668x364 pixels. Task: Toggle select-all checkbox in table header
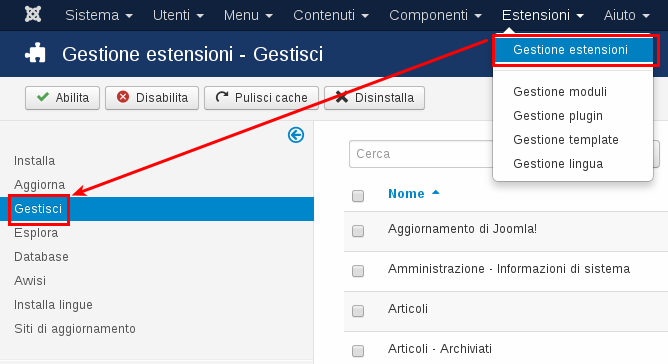pyautogui.click(x=358, y=196)
